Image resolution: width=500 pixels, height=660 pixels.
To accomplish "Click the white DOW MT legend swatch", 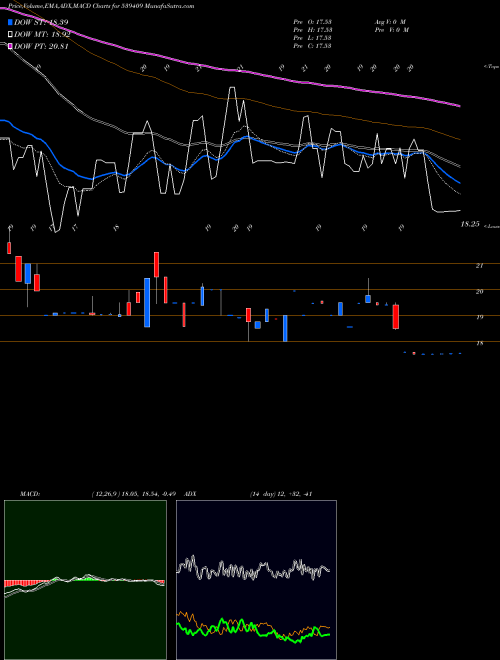I will [x=10, y=35].
